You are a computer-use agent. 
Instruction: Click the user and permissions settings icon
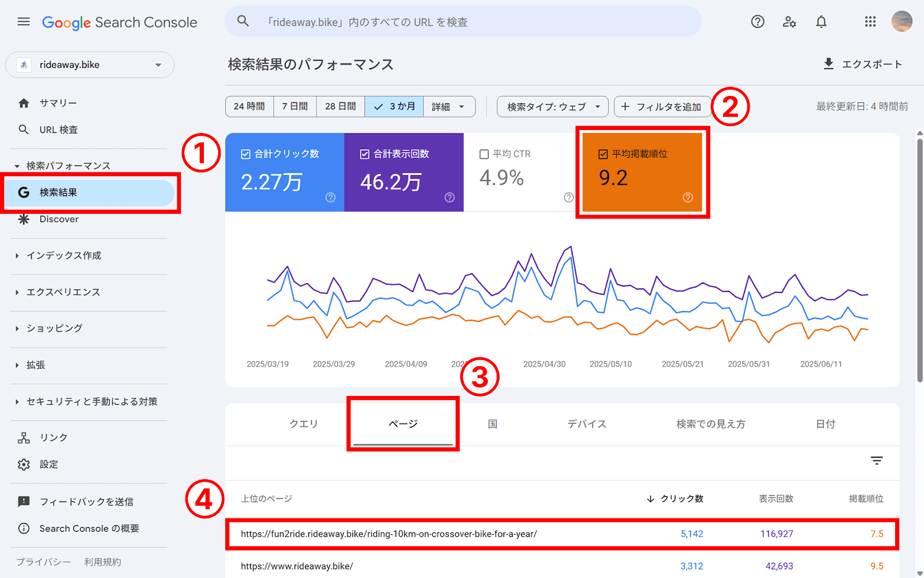(x=789, y=21)
